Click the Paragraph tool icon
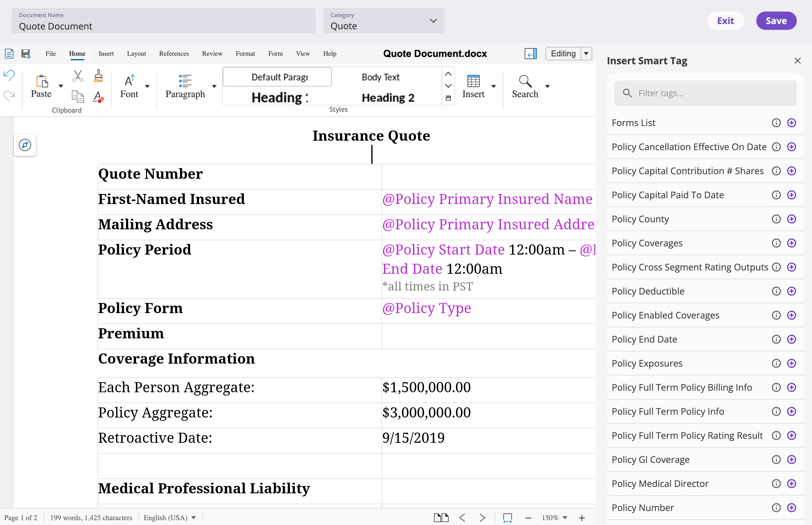 click(x=185, y=81)
